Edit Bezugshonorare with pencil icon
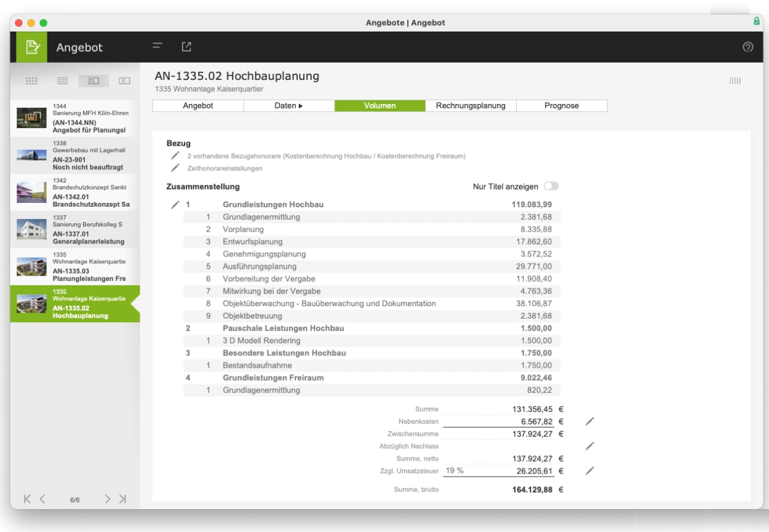The height and width of the screenshot is (532, 769). (175, 156)
